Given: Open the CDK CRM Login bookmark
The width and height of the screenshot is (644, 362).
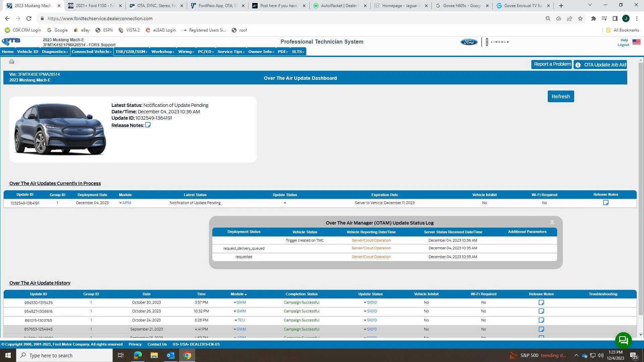Looking at the screenshot, I should pos(23,30).
